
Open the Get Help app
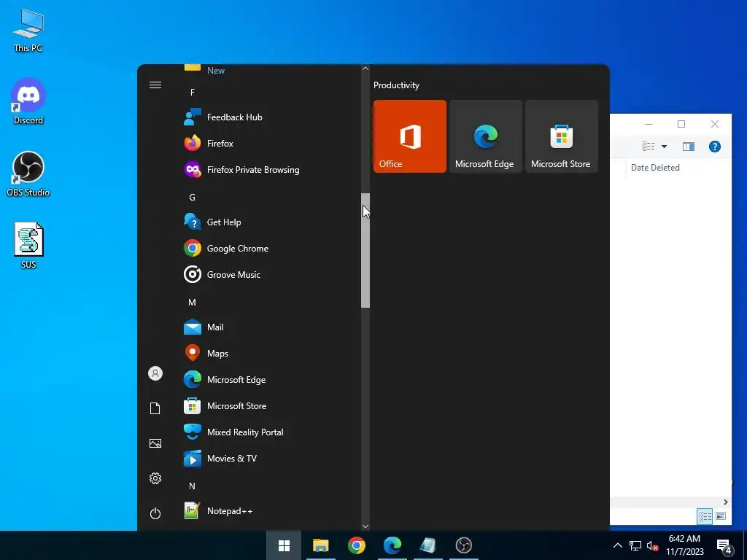(x=269, y=222)
